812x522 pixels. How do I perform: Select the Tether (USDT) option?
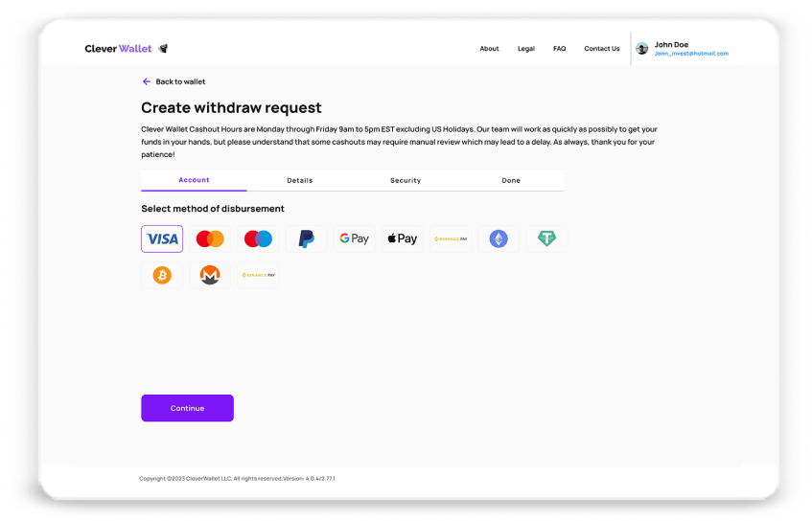click(x=546, y=238)
